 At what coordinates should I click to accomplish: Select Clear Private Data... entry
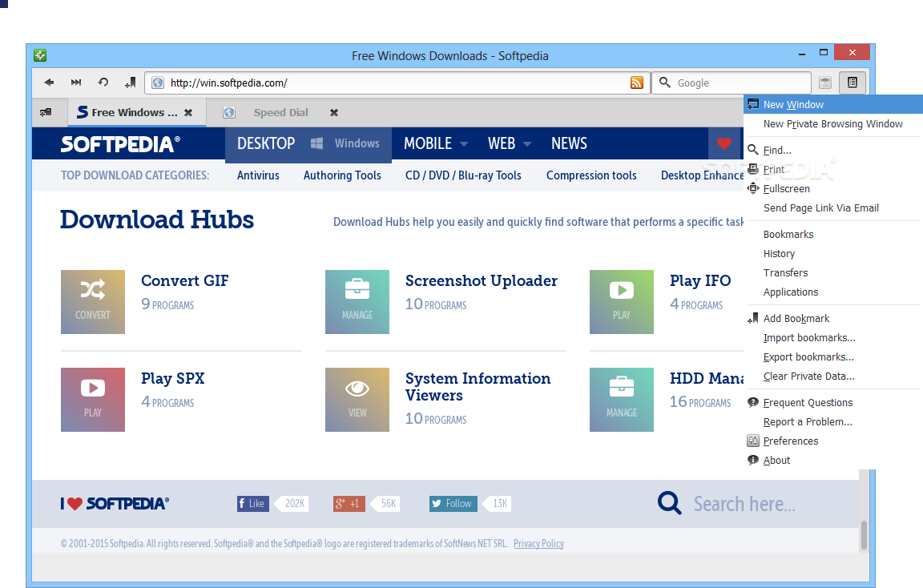(x=833, y=376)
